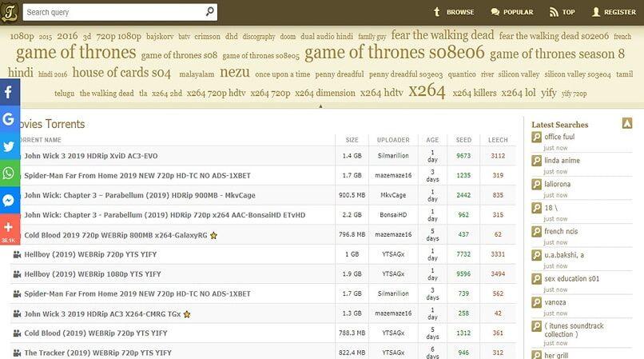
Task: Click the 'fear the walking dead' tag
Action: tap(443, 35)
